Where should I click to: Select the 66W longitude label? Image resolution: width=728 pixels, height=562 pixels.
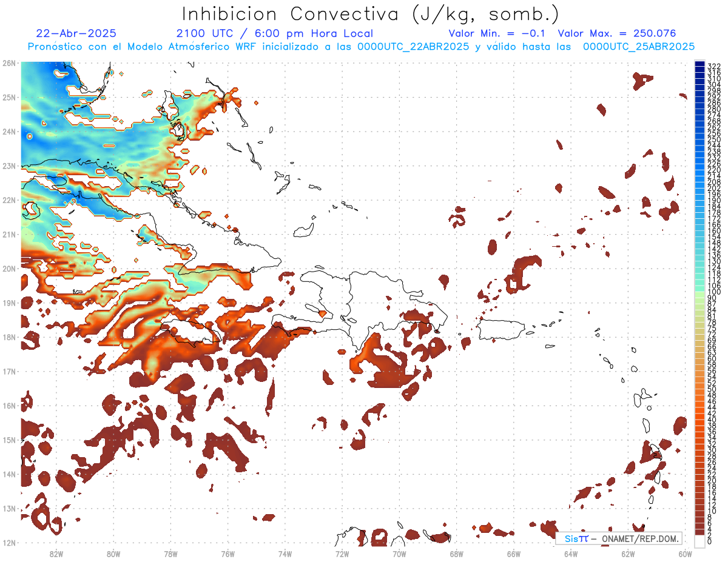(x=514, y=554)
